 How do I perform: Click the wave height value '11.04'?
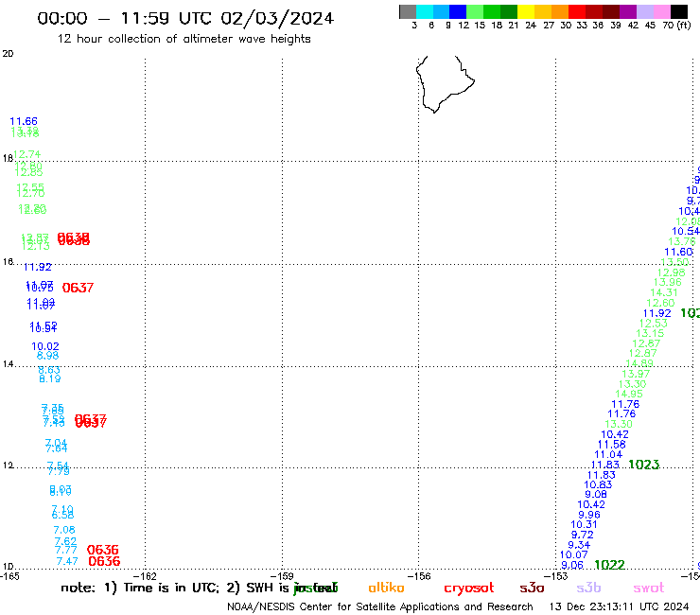(x=608, y=454)
